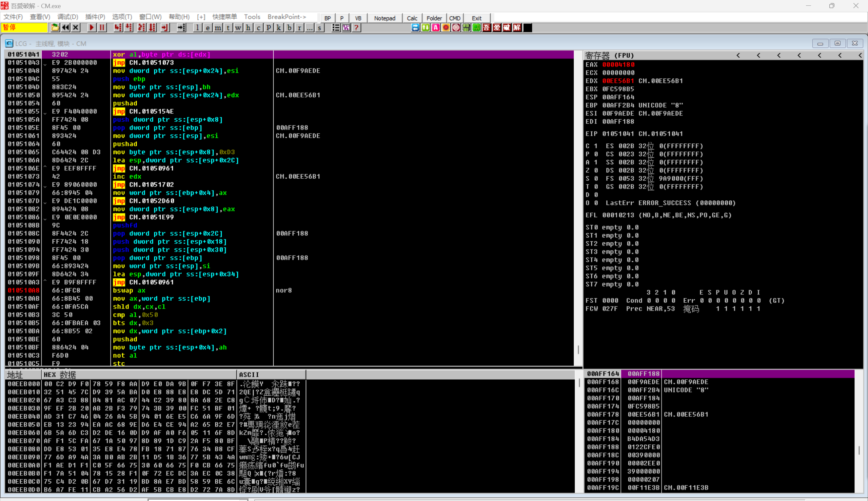The width and height of the screenshot is (868, 501).
Task: Open help with red question mark icon
Action: point(357,27)
